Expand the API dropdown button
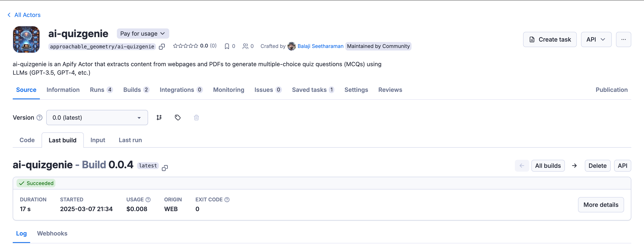The image size is (644, 244). pyautogui.click(x=596, y=39)
